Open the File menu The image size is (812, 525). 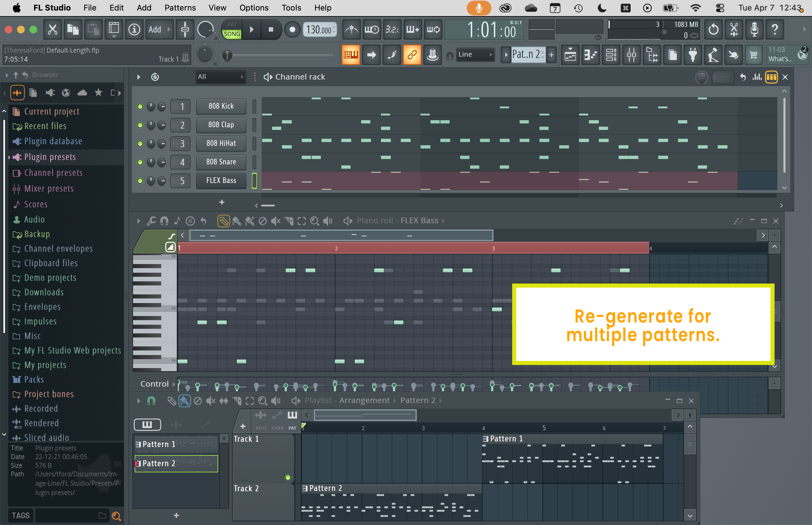click(90, 8)
